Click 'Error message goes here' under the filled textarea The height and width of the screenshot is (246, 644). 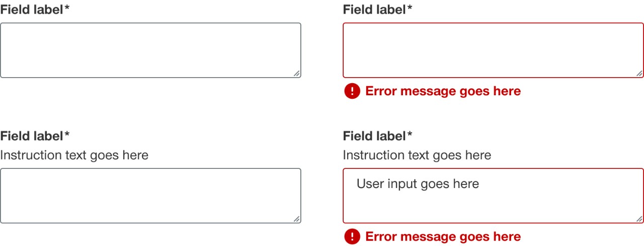(x=443, y=236)
